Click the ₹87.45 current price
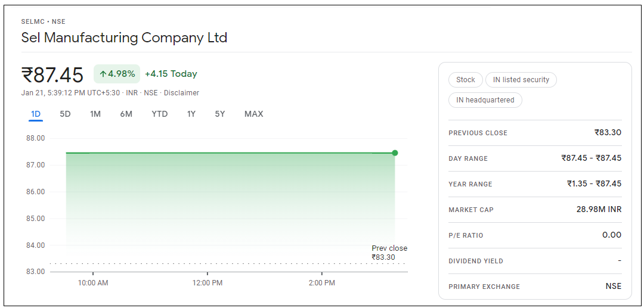644x308 pixels. pos(52,75)
